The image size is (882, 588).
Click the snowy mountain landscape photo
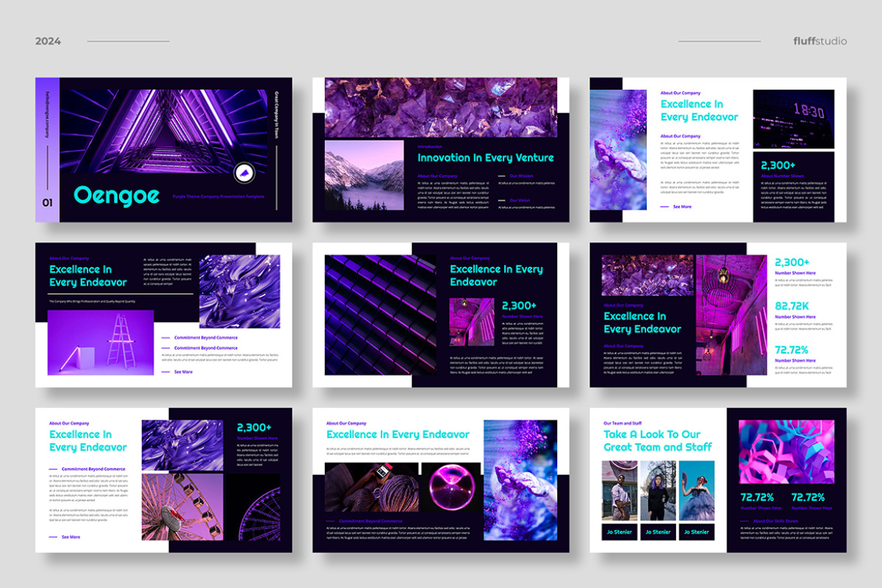coord(364,175)
